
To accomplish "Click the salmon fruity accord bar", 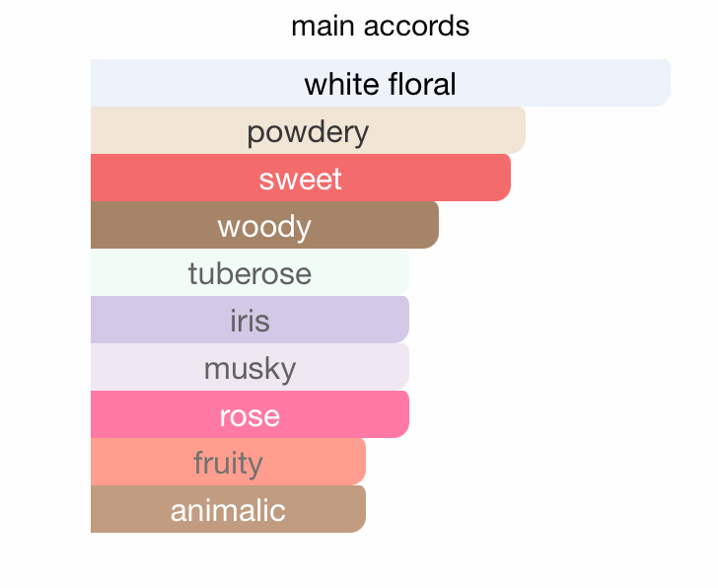I will pyautogui.click(x=228, y=462).
